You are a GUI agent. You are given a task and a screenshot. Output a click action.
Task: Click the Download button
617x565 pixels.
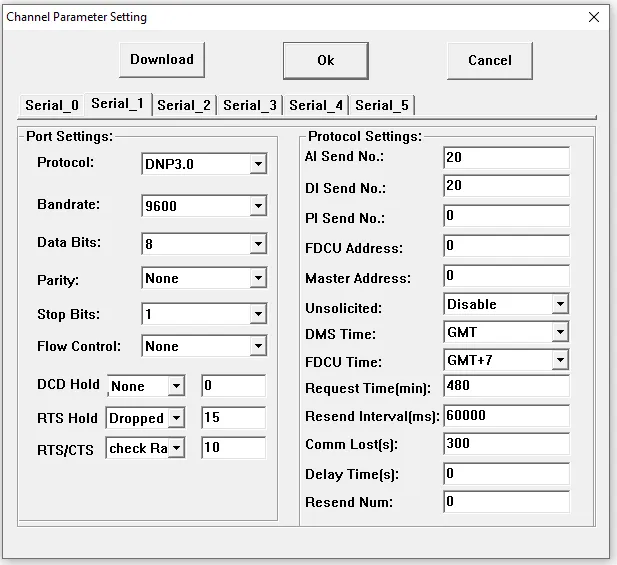(162, 60)
